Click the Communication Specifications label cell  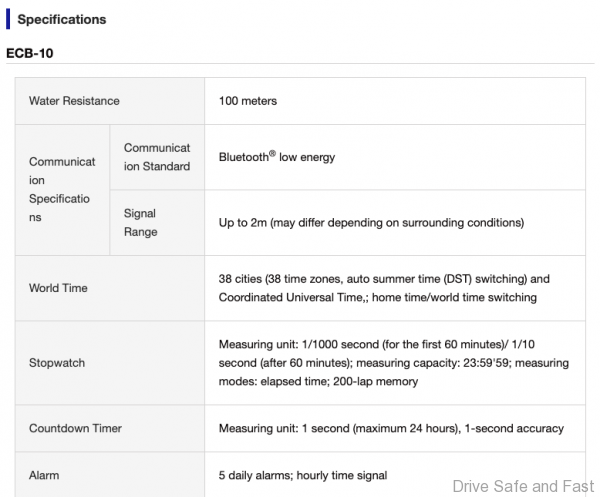(62, 188)
